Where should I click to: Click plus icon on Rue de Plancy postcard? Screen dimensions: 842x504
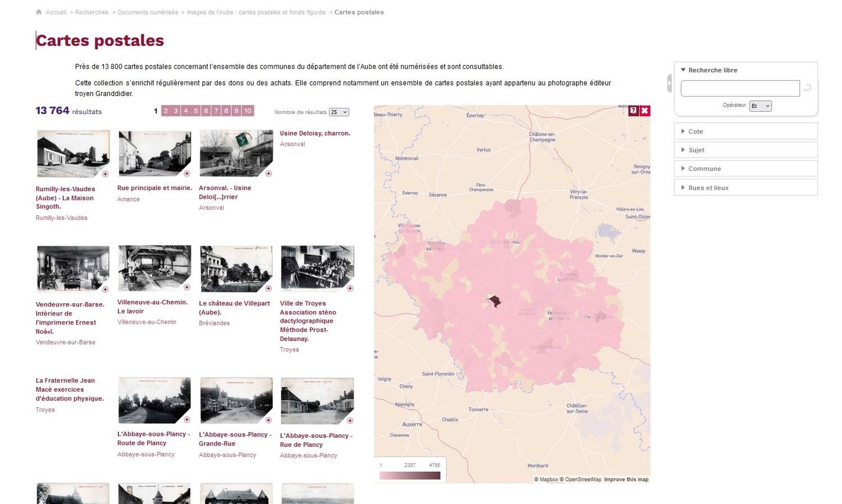point(350,421)
